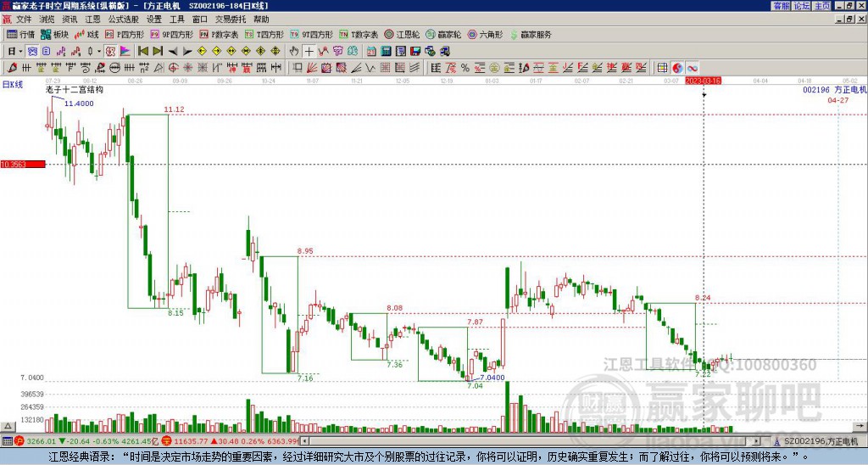Screen dimensions: 868x465
Task: Click the floppy disk save icon
Action: [415, 52]
